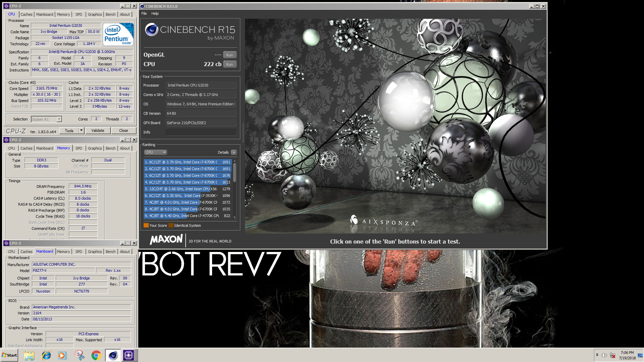This screenshot has width=644, height=362.
Task: Click the Validate button in CPU-Z
Action: click(x=98, y=131)
